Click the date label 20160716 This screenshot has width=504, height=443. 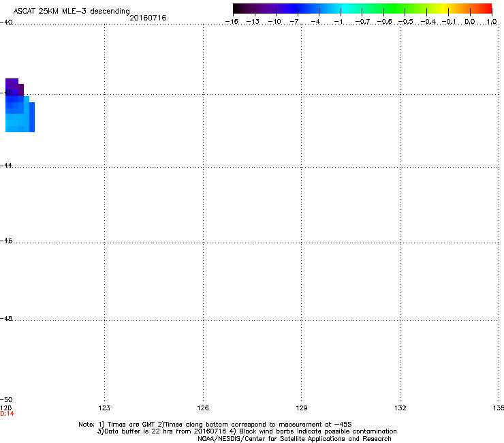click(x=148, y=18)
